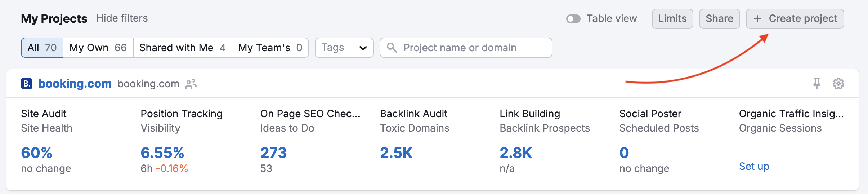
Task: Focus the Project name or domain field
Action: 466,48
